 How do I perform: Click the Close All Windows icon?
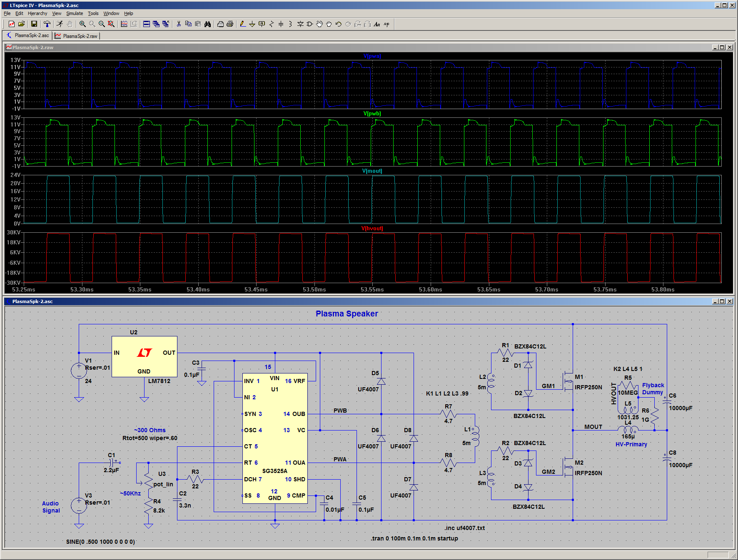click(x=166, y=24)
